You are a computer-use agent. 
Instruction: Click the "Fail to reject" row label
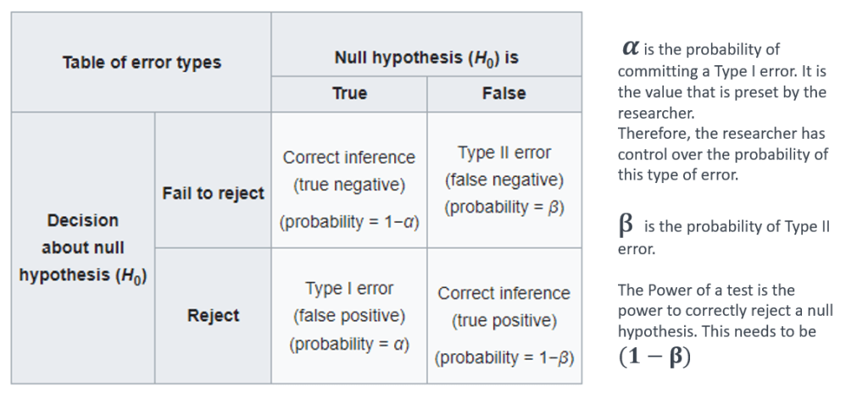[x=213, y=193]
